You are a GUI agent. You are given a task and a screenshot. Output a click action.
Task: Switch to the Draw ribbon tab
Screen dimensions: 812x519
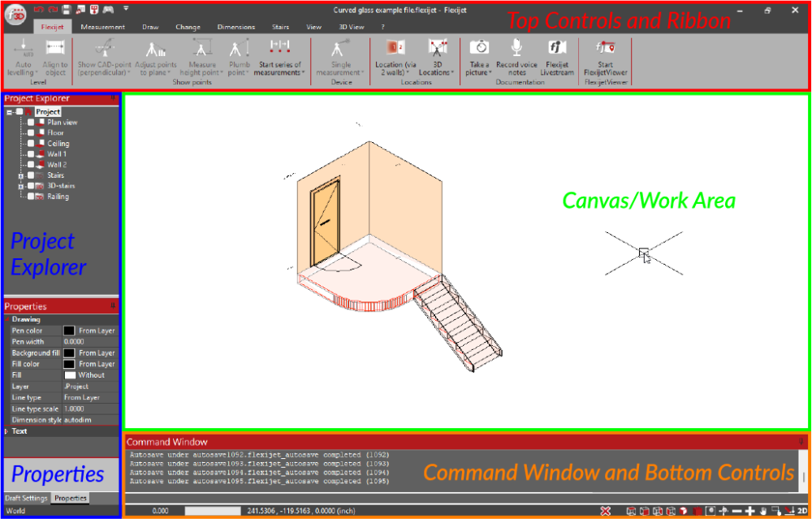tap(150, 27)
